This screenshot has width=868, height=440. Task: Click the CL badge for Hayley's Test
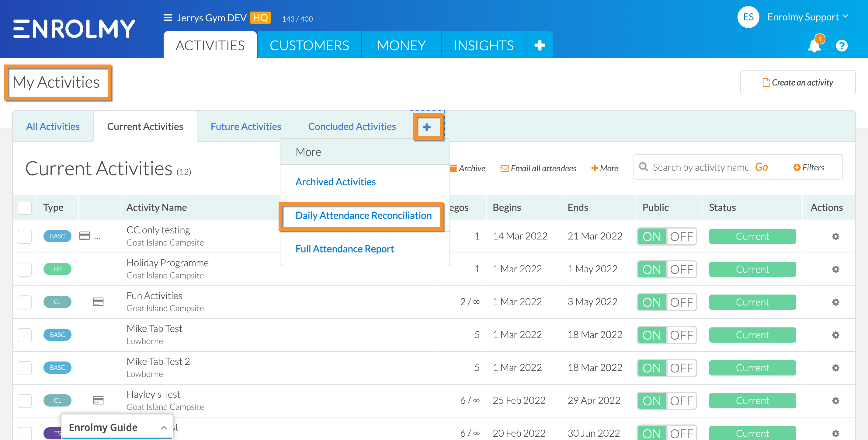(x=57, y=400)
